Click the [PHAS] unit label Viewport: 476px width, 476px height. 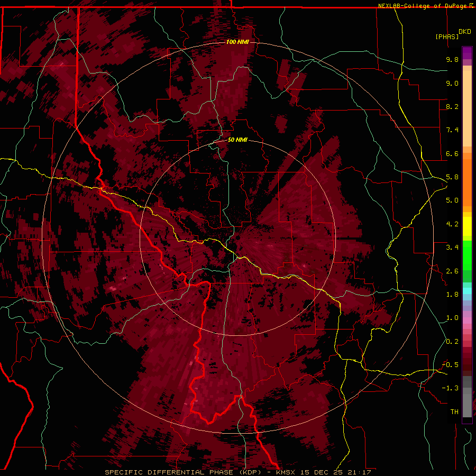coord(447,36)
